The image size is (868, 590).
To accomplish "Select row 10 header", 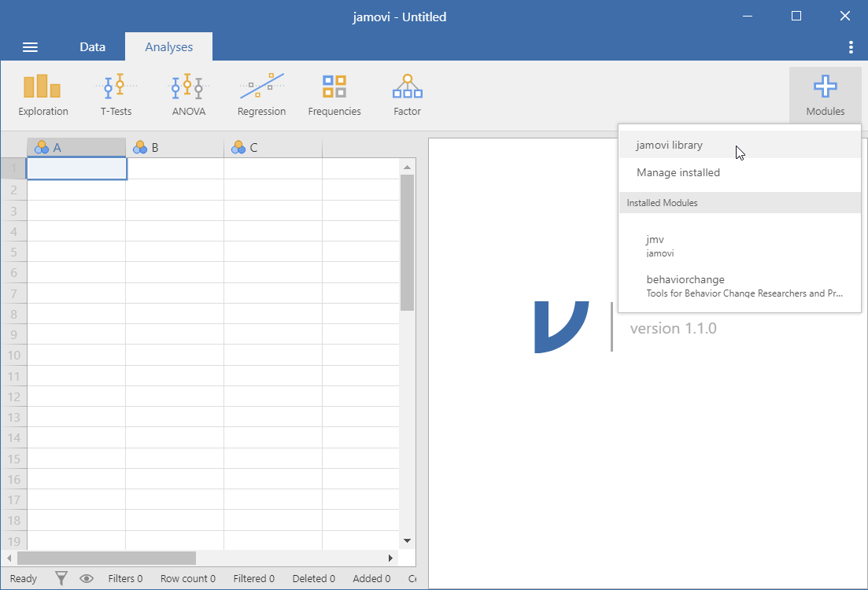I will [14, 355].
